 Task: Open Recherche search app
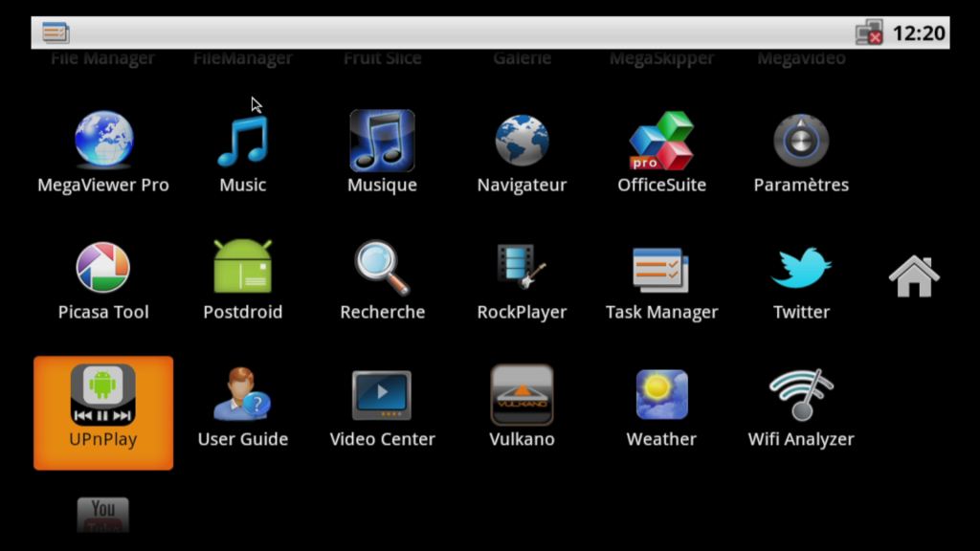382,280
